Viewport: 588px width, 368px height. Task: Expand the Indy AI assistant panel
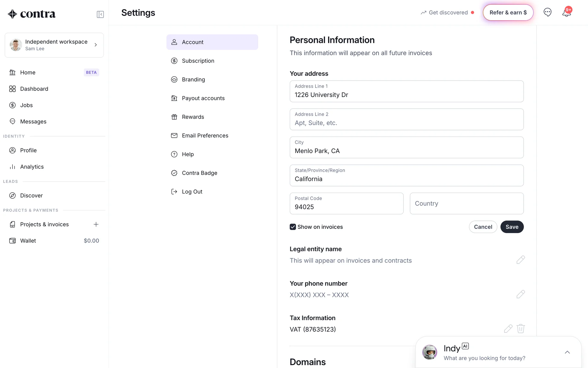tap(567, 352)
